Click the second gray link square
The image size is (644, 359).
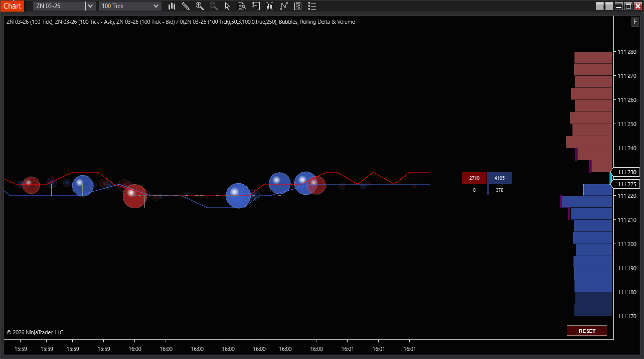[609, 6]
